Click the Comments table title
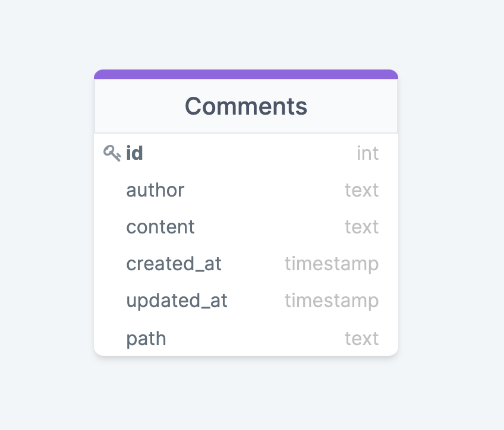504x430 pixels. click(x=245, y=106)
